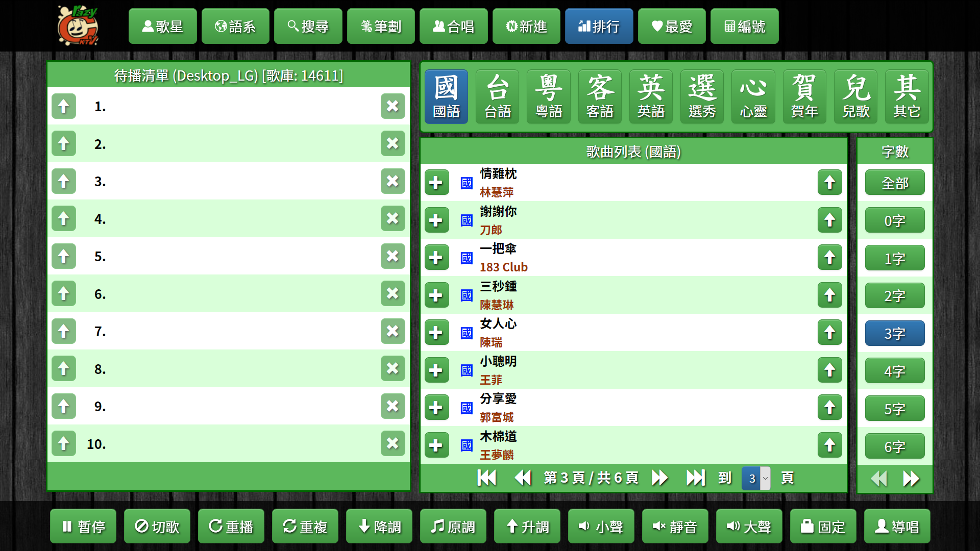Image resolution: width=980 pixels, height=551 pixels.
Task: Go to first song list page
Action: [486, 478]
